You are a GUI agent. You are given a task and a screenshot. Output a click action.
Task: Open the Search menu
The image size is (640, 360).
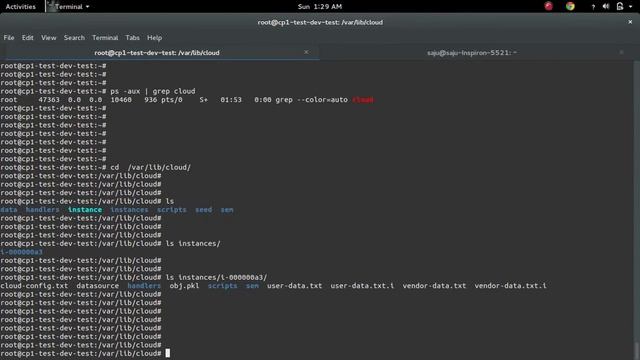point(74,38)
